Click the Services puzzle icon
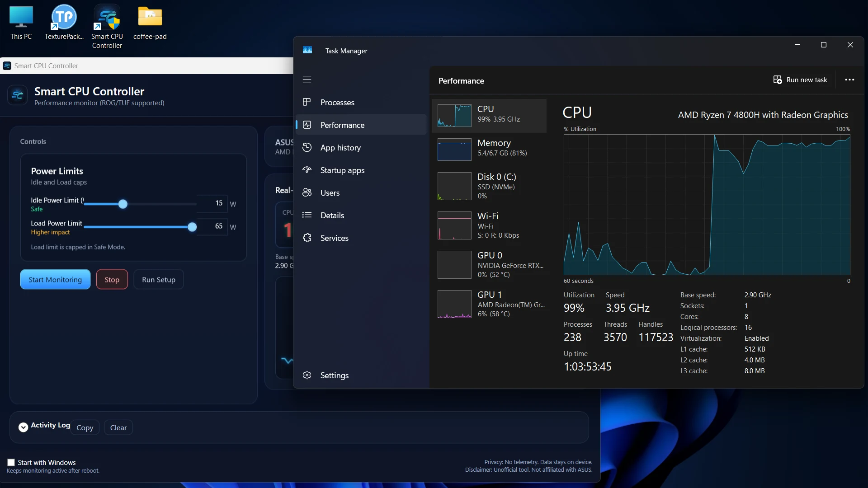The height and width of the screenshot is (488, 868). pos(307,238)
